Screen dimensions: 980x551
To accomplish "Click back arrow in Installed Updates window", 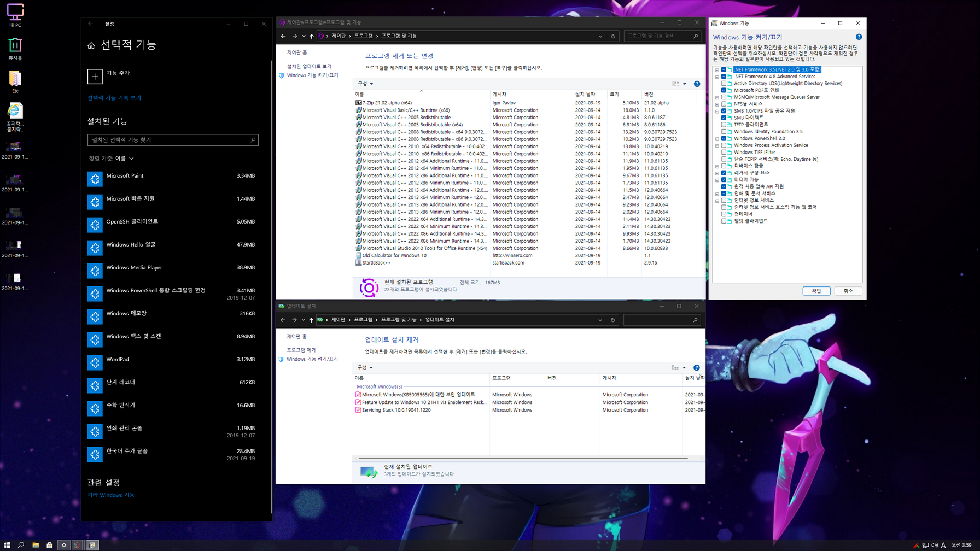I will pyautogui.click(x=283, y=320).
